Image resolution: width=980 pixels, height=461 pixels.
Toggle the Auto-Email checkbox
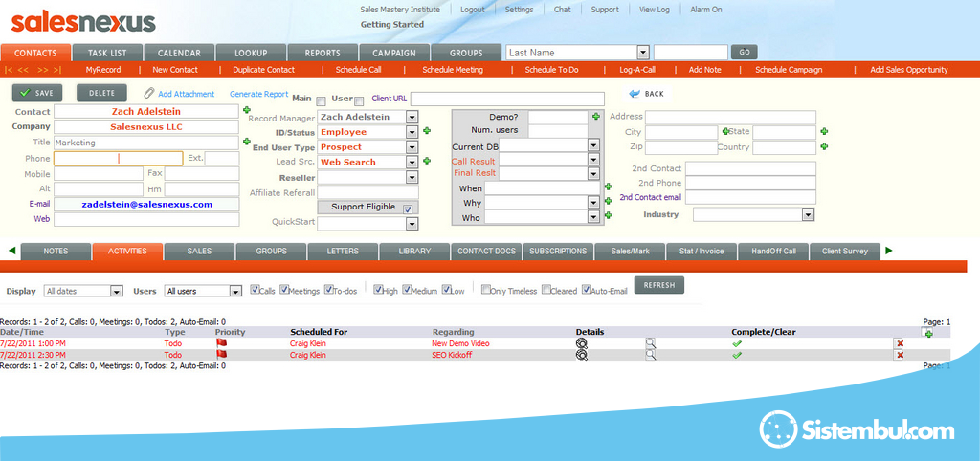tap(587, 289)
